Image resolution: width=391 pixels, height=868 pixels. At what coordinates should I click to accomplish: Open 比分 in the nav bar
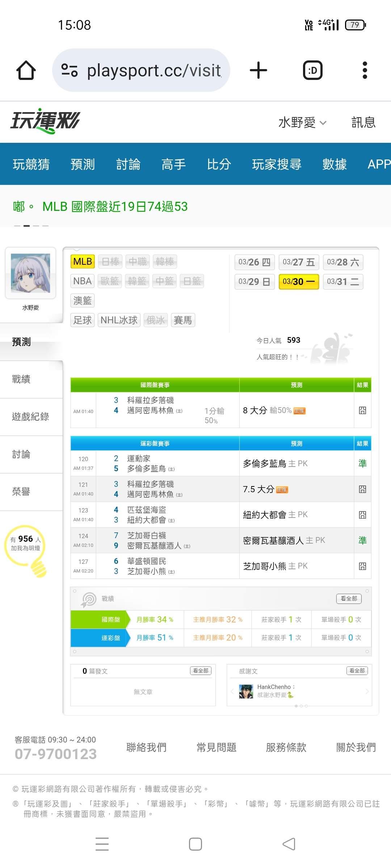click(219, 164)
